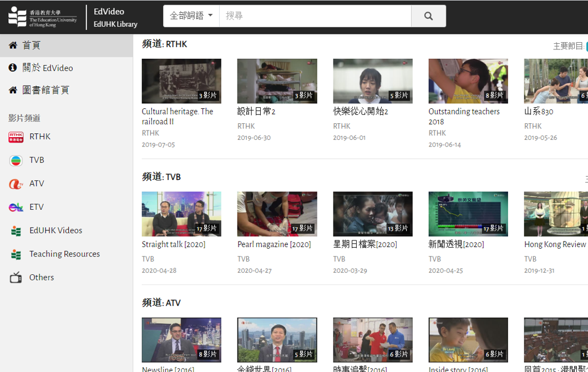This screenshot has width=588, height=372.
Task: Open the 設計日常2 video thumbnail
Action: [277, 81]
